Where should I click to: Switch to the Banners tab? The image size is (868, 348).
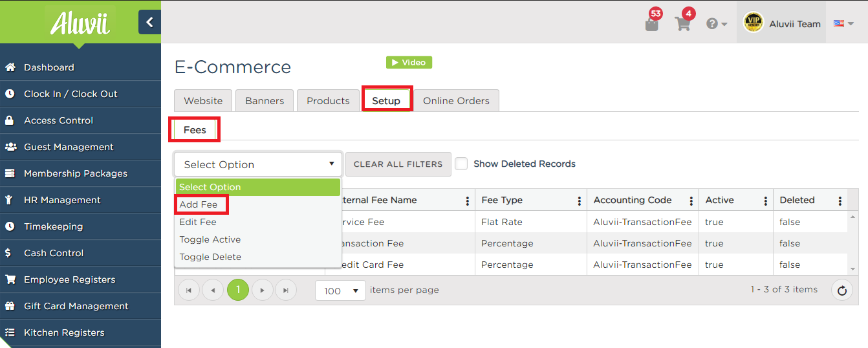tap(265, 100)
